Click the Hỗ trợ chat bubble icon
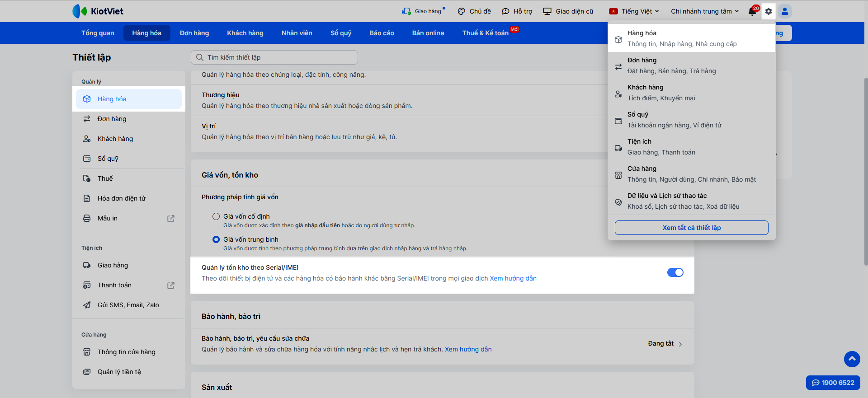This screenshot has width=868, height=398. pos(505,11)
